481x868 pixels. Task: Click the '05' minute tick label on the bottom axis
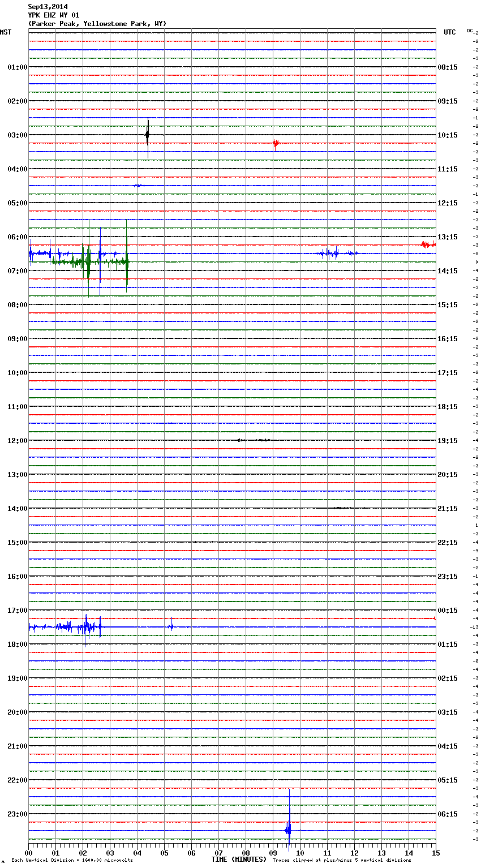pyautogui.click(x=164, y=853)
